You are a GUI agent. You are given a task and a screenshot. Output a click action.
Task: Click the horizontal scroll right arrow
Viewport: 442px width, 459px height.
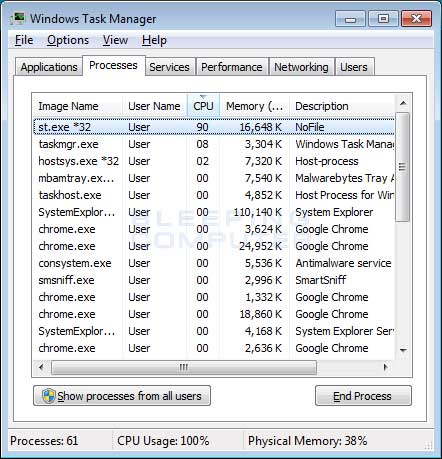pos(386,367)
